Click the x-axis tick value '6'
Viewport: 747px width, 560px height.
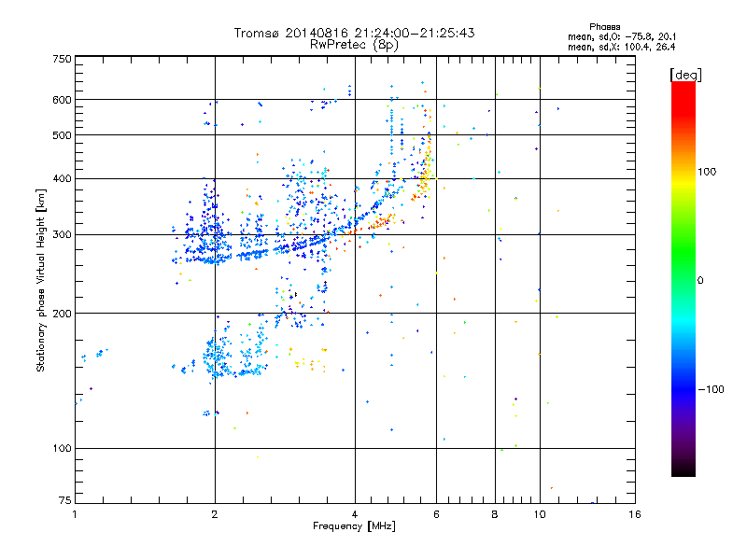[x=436, y=514]
